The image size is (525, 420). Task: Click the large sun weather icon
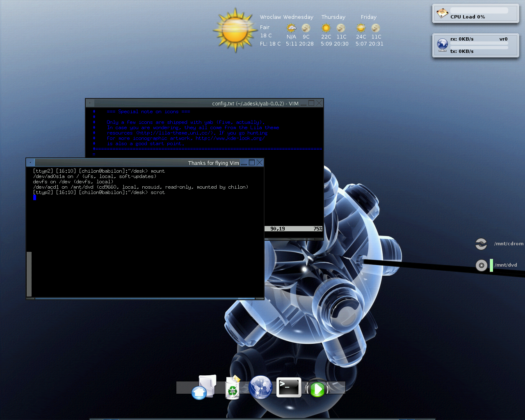tap(235, 31)
